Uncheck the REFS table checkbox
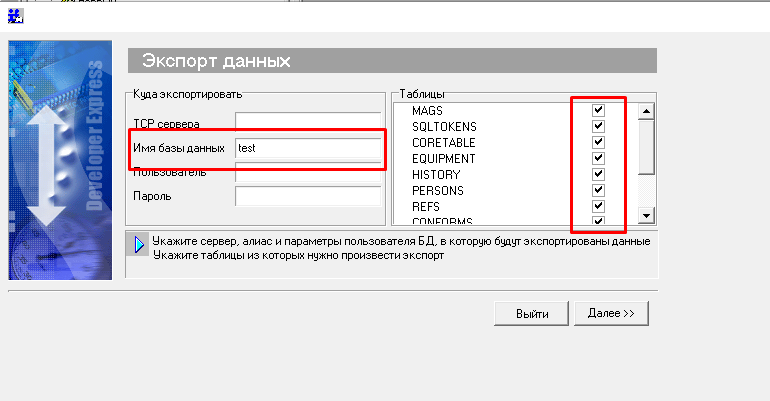 pos(599,206)
